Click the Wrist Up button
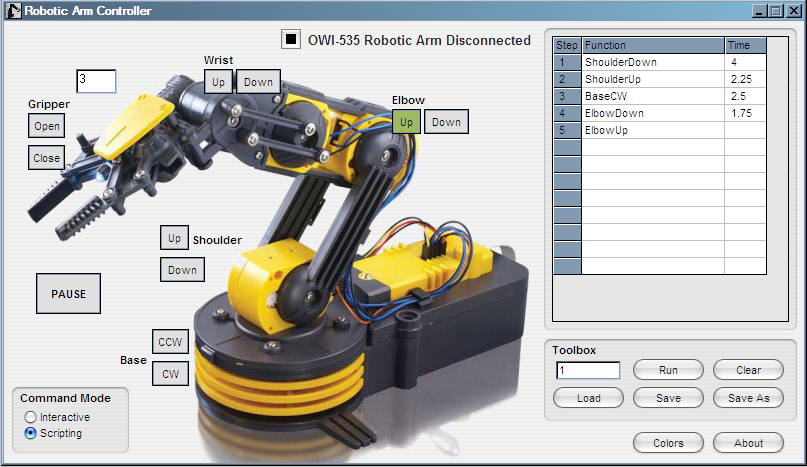The width and height of the screenshot is (807, 467). click(218, 82)
